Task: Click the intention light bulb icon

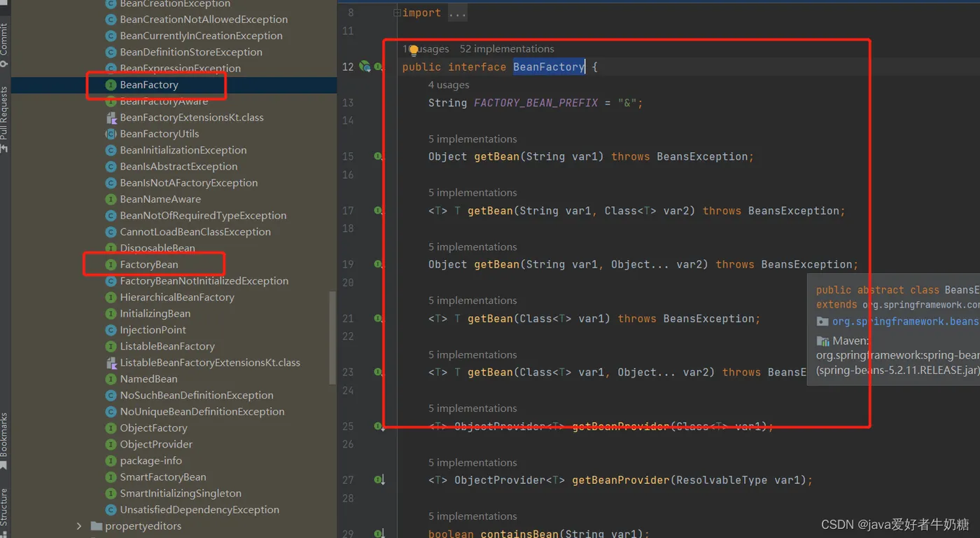Action: (414, 50)
